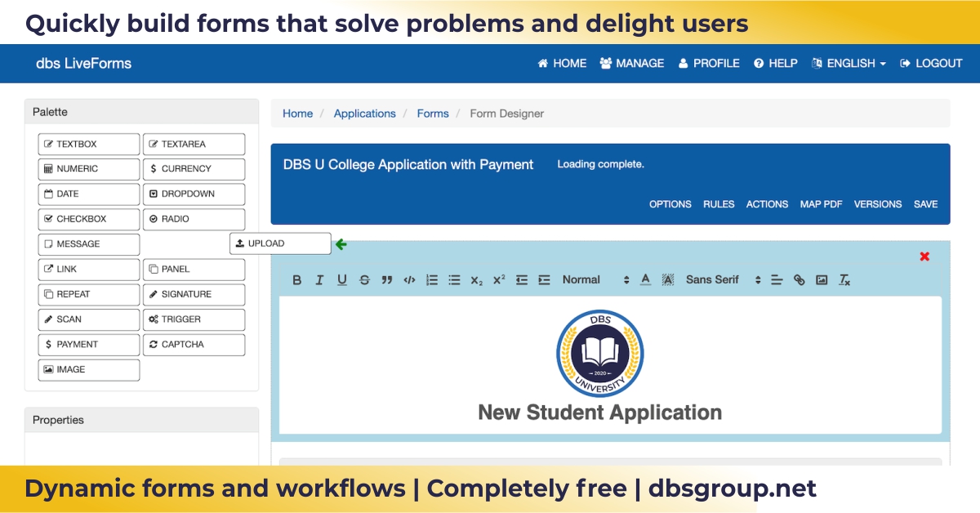
Task: Apply superscript formatting
Action: (499, 280)
